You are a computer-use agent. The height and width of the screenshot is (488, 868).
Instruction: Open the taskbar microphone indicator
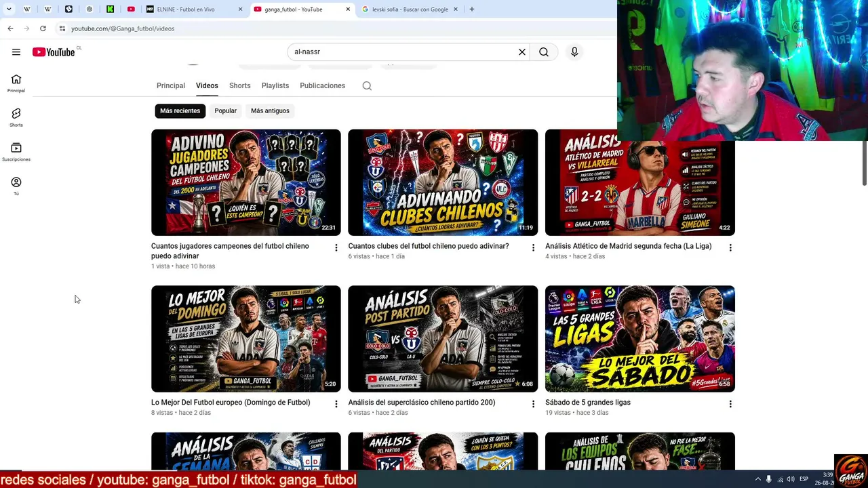point(768,479)
